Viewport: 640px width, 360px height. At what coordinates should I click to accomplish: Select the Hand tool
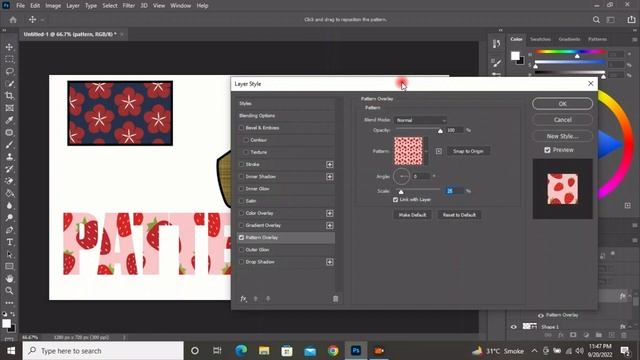[9, 279]
